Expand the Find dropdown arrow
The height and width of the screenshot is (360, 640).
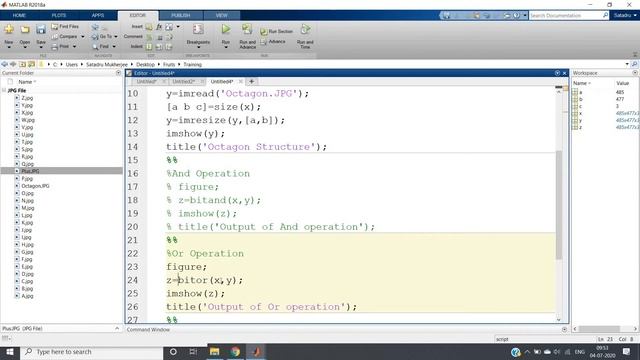pyautogui.click(x=114, y=47)
